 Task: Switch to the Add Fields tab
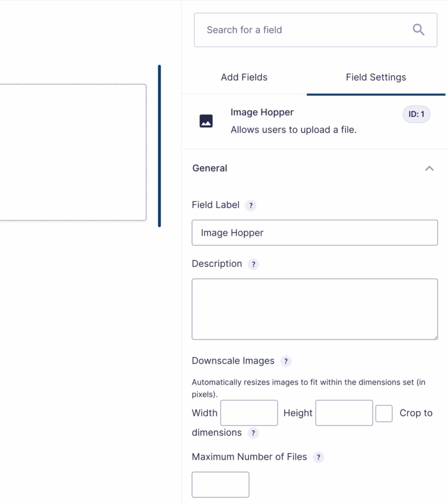pos(244,77)
